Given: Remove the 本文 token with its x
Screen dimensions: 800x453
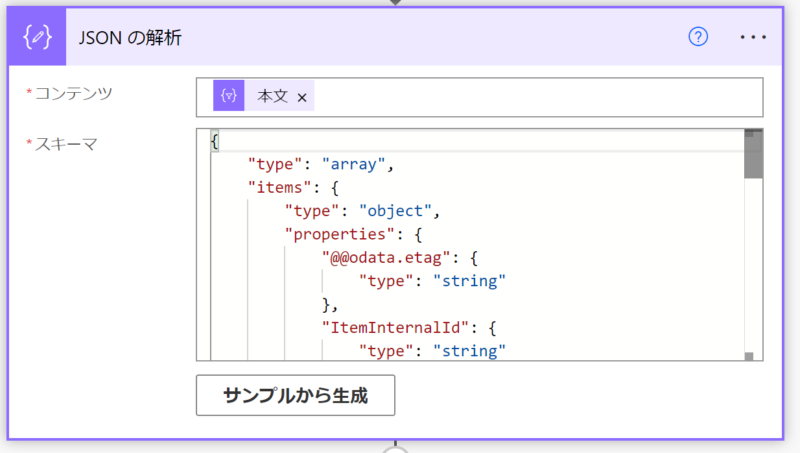Looking at the screenshot, I should coord(302,97).
